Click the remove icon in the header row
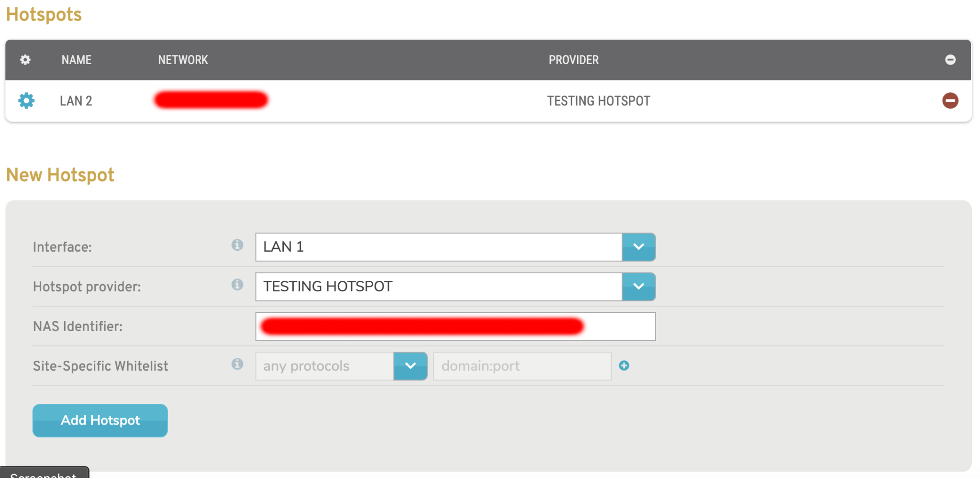The image size is (980, 478). click(x=951, y=59)
